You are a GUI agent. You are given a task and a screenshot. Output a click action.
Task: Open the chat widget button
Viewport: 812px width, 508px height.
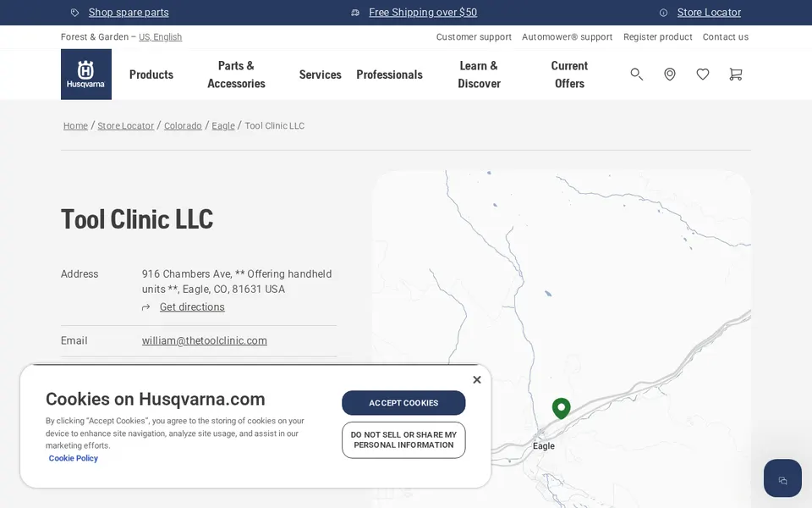[782, 478]
